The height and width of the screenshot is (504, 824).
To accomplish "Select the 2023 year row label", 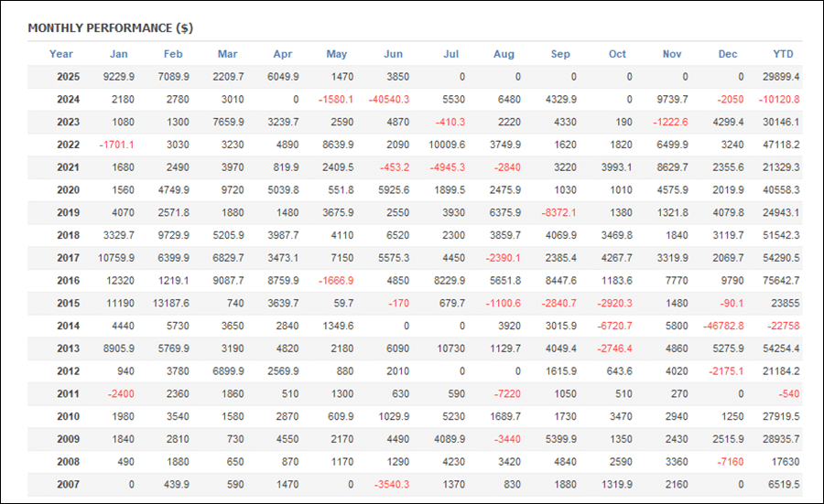I will coord(69,122).
